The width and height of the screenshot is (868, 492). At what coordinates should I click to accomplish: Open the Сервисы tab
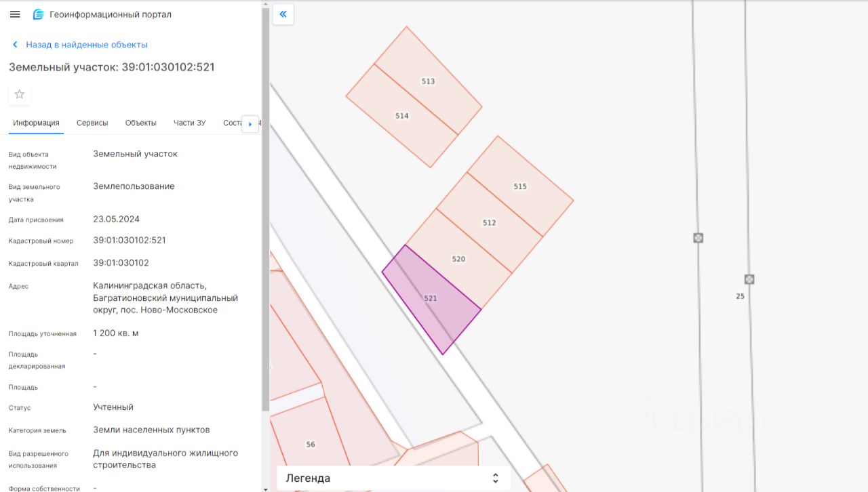pyautogui.click(x=92, y=123)
